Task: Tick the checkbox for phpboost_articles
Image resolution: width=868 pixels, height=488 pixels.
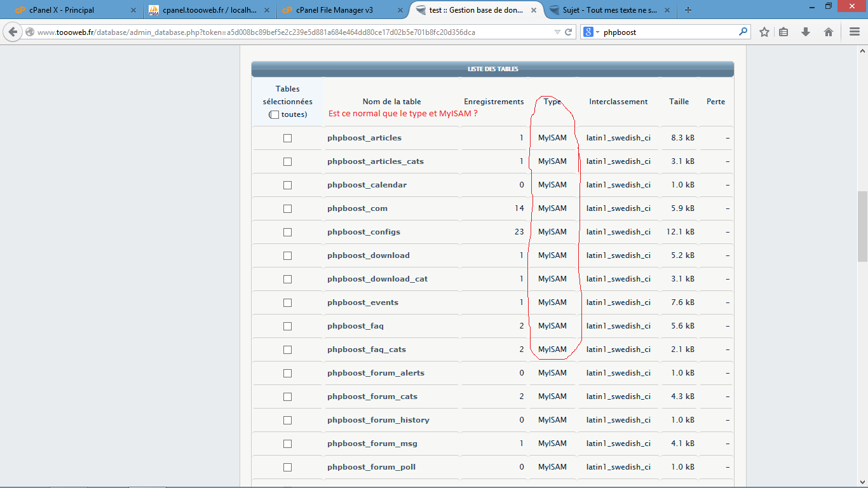Action: [x=287, y=138]
